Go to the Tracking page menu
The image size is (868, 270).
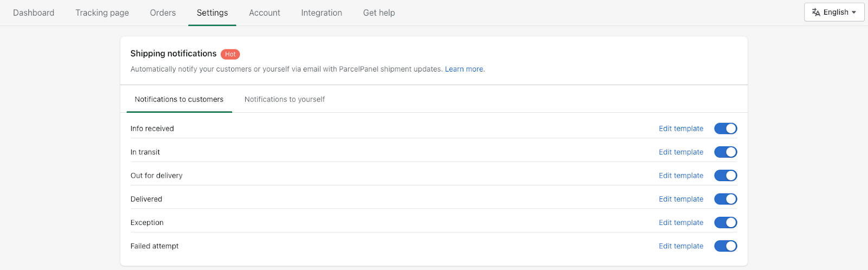click(x=102, y=12)
